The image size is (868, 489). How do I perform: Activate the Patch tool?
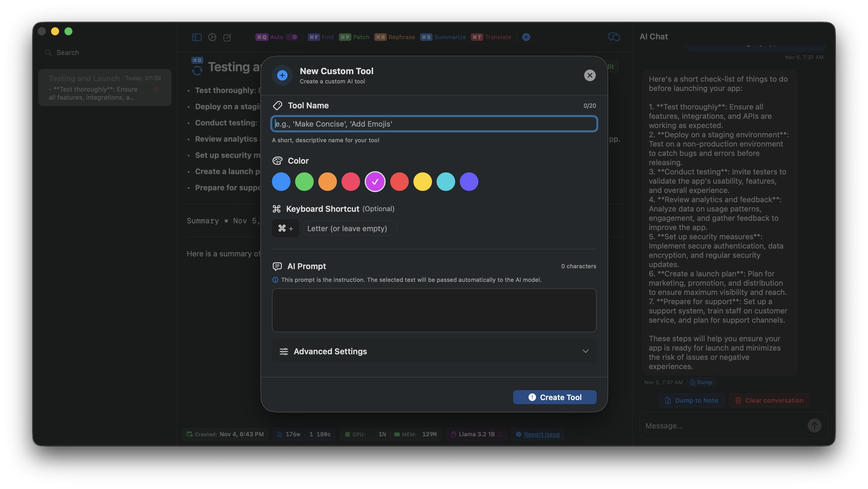click(354, 37)
